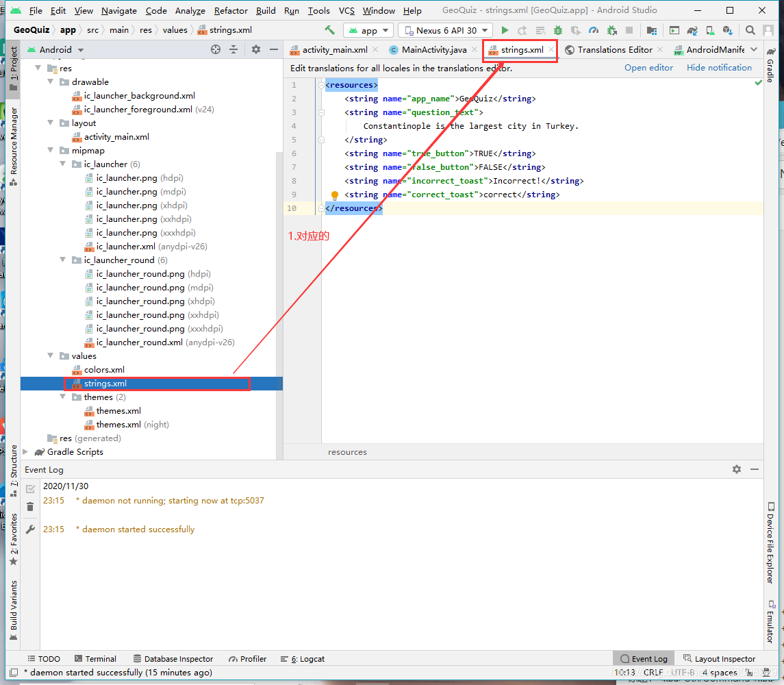Click the 4 spaces indent setting in status bar
This screenshot has width=784, height=685.
point(720,673)
